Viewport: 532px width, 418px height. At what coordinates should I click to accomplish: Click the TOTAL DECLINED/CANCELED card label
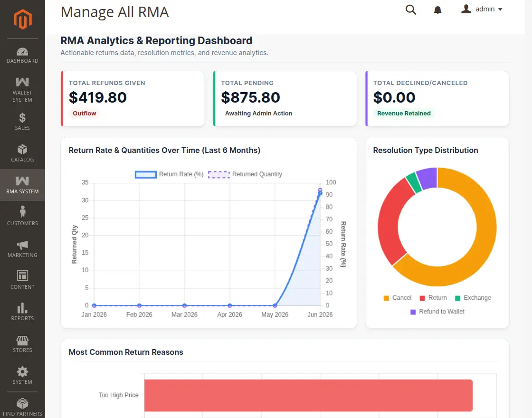[x=420, y=83]
